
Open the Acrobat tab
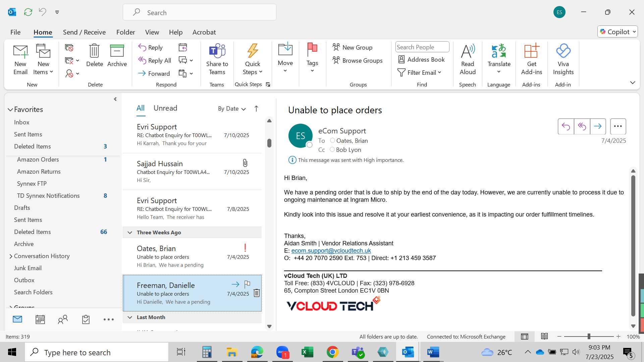(204, 32)
